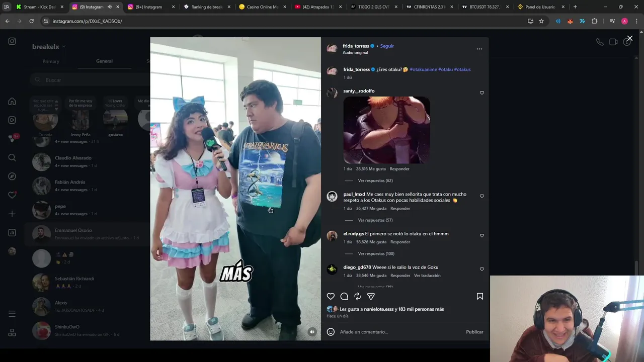Open the breakelx account switcher dropdown
Viewport: 644px width, 362px height.
(49, 47)
